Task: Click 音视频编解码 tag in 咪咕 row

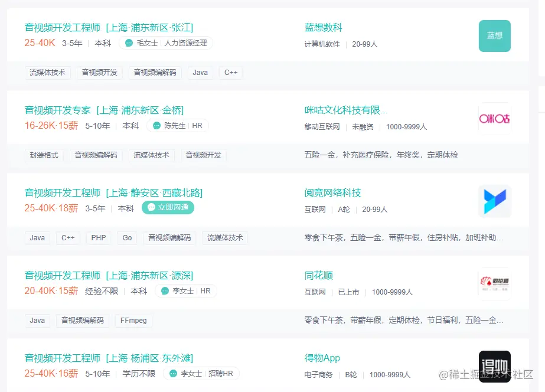Action: click(96, 155)
